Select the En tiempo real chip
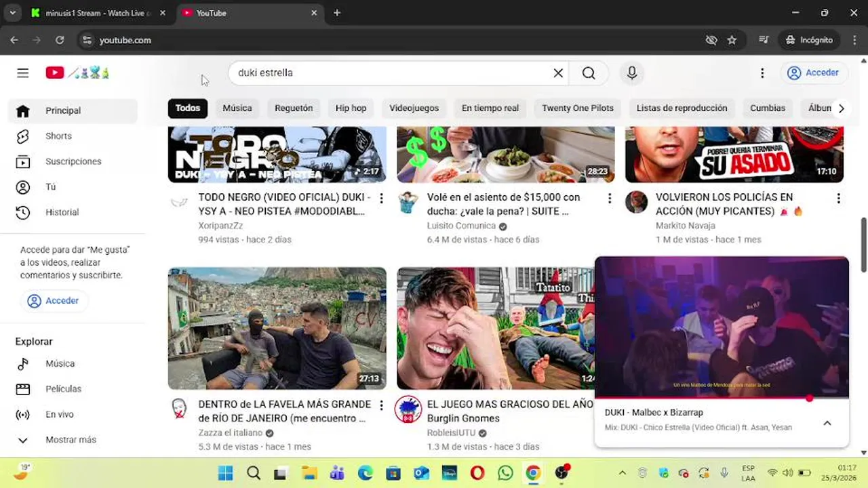868x488 pixels. (x=490, y=108)
